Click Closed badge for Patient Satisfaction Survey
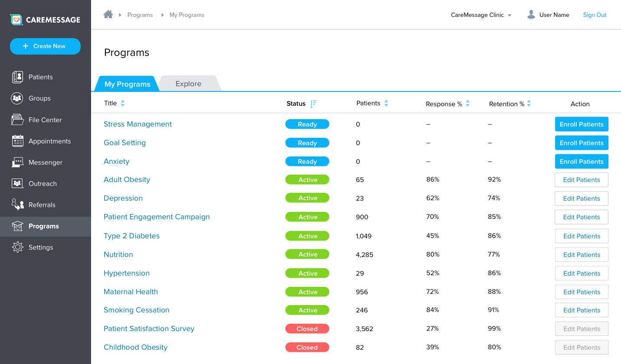The height and width of the screenshot is (364, 621). click(307, 329)
